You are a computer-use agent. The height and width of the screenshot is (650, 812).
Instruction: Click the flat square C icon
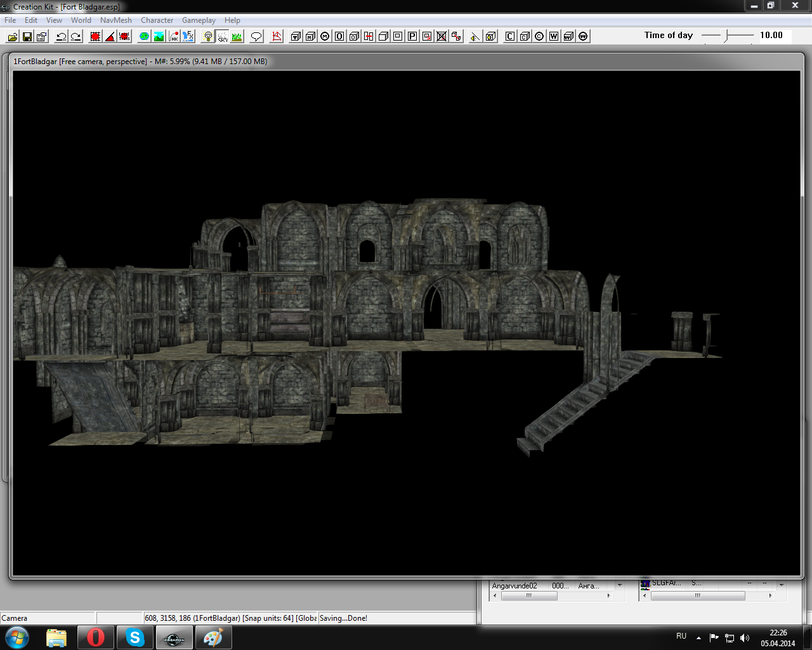[510, 36]
